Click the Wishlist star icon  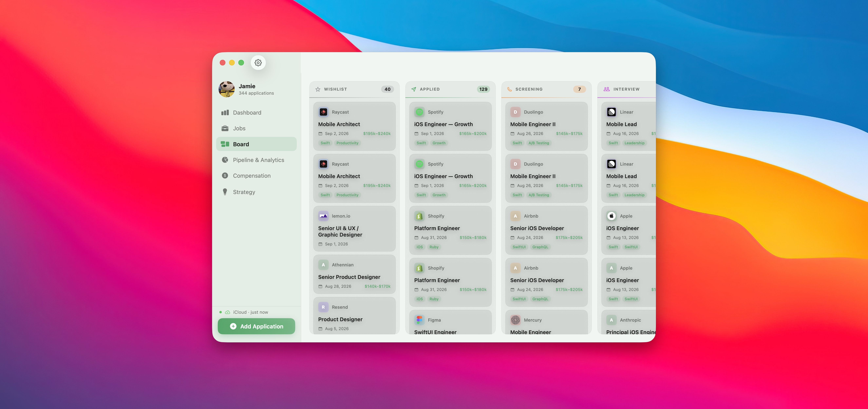click(x=318, y=89)
